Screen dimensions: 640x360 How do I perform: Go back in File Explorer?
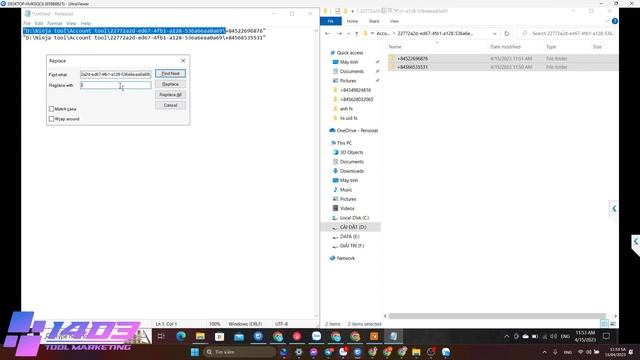[327, 33]
